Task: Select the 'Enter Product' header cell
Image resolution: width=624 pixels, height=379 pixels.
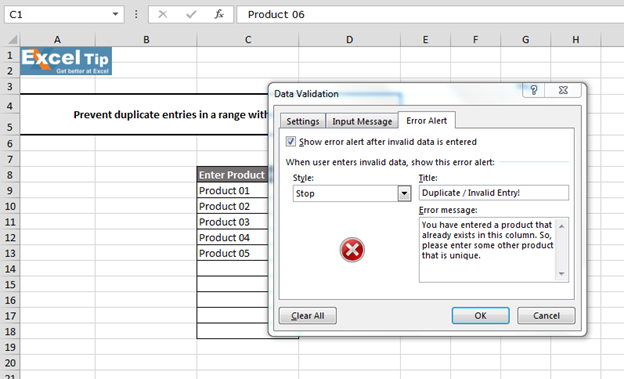Action: pos(232,175)
